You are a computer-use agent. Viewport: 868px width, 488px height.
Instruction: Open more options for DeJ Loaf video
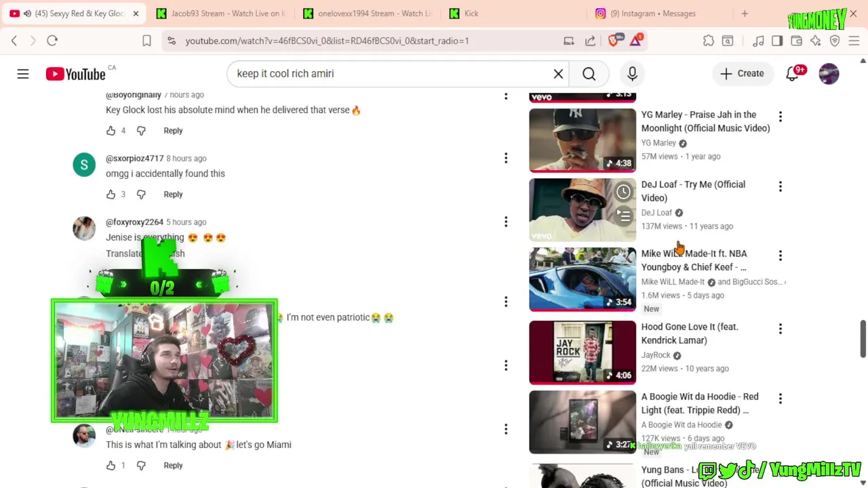tap(781, 186)
